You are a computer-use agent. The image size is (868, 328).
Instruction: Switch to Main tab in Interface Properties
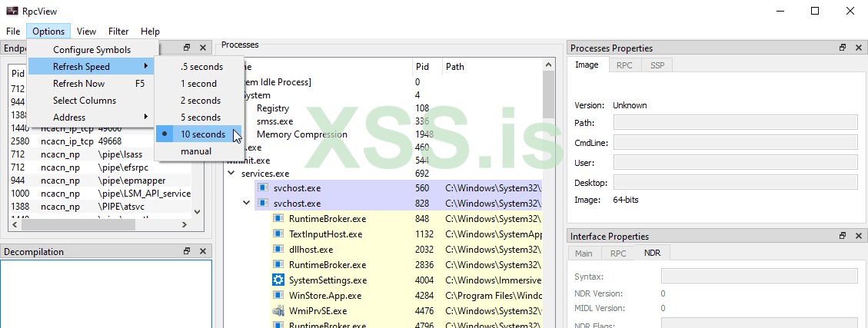tap(584, 253)
